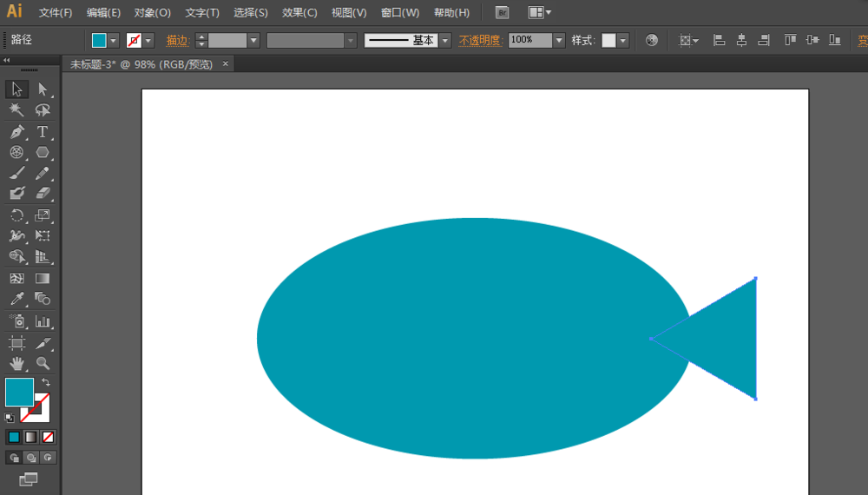Click the teal fill color swatch in toolbox
The image size is (868, 495).
click(x=19, y=392)
